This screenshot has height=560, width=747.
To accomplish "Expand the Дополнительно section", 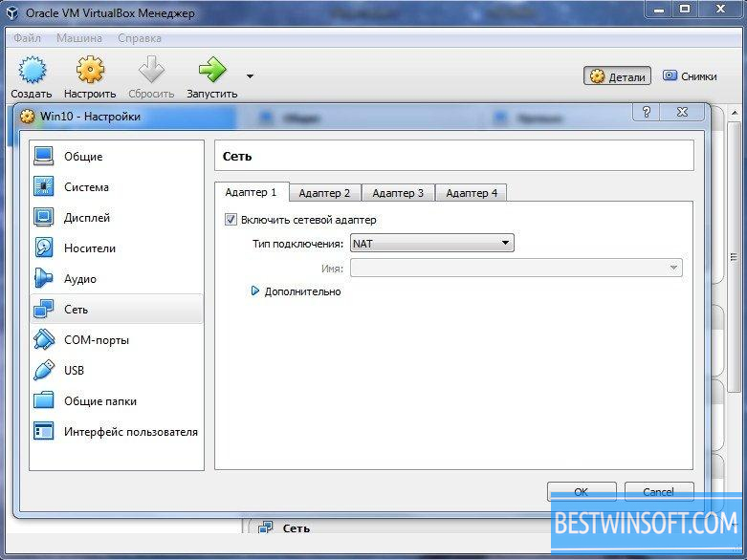I will pos(254,291).
